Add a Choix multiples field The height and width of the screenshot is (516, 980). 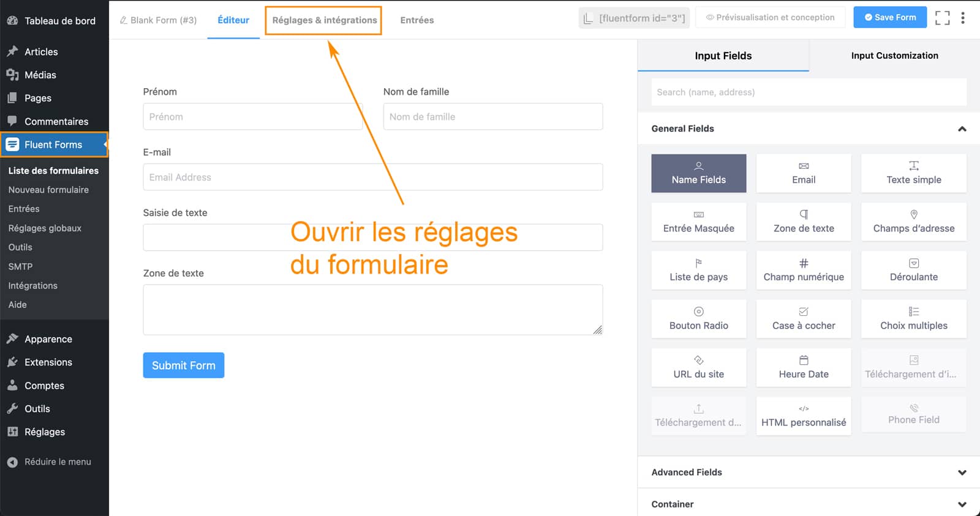(x=914, y=319)
